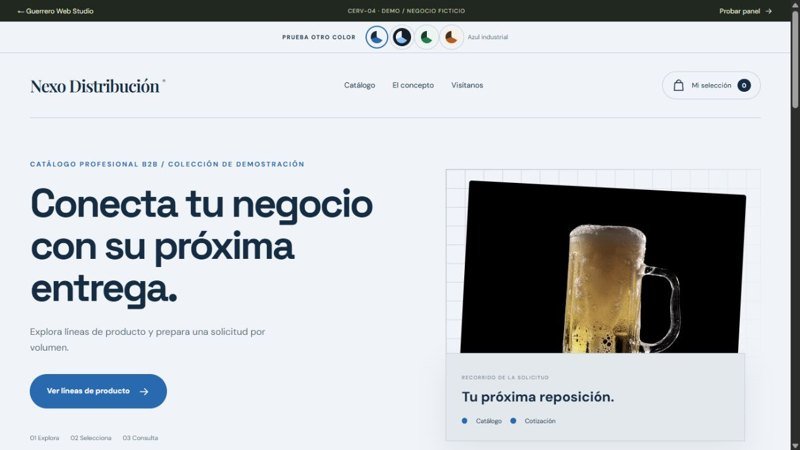The width and height of the screenshot is (800, 450).
Task: Click the arrow in Ver líneas de producto
Action: click(x=144, y=391)
